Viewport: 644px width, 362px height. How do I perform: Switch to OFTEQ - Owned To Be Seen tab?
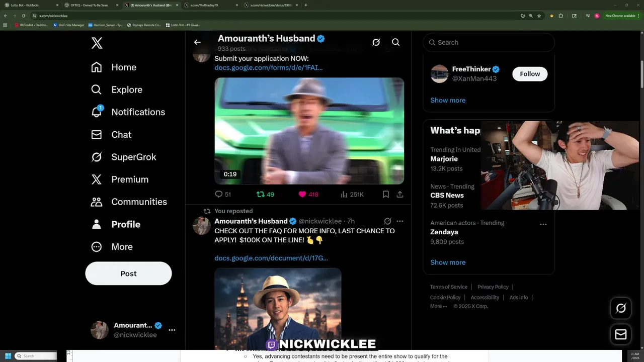pyautogui.click(x=91, y=5)
